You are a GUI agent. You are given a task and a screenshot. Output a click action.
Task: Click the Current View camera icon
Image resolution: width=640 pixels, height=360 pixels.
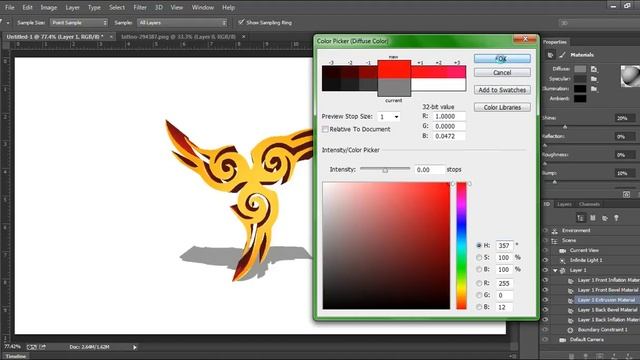coord(563,251)
